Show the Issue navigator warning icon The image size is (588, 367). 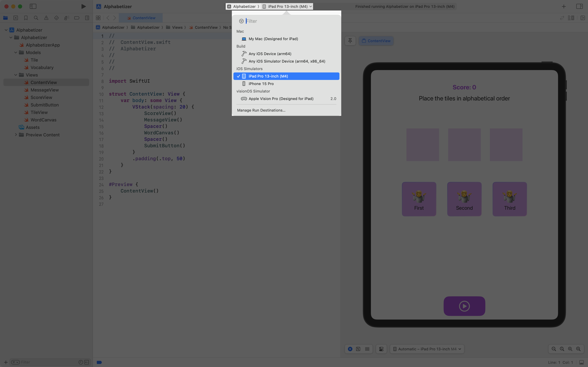point(46,18)
